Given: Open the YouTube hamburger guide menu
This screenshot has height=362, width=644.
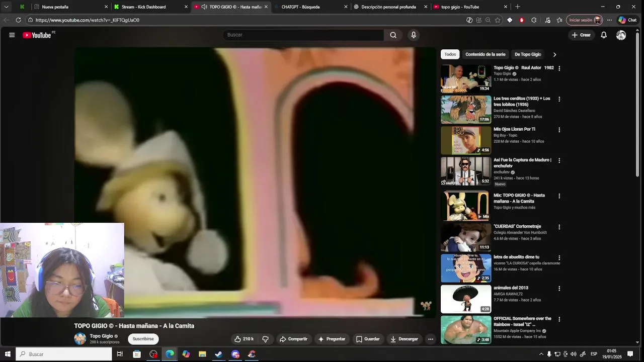Looking at the screenshot, I should (12, 35).
